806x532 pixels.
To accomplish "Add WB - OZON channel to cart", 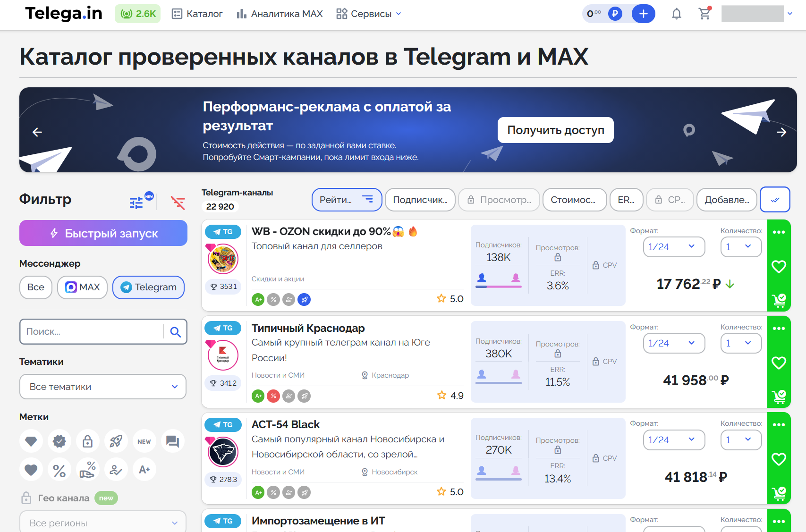I will coord(779,300).
